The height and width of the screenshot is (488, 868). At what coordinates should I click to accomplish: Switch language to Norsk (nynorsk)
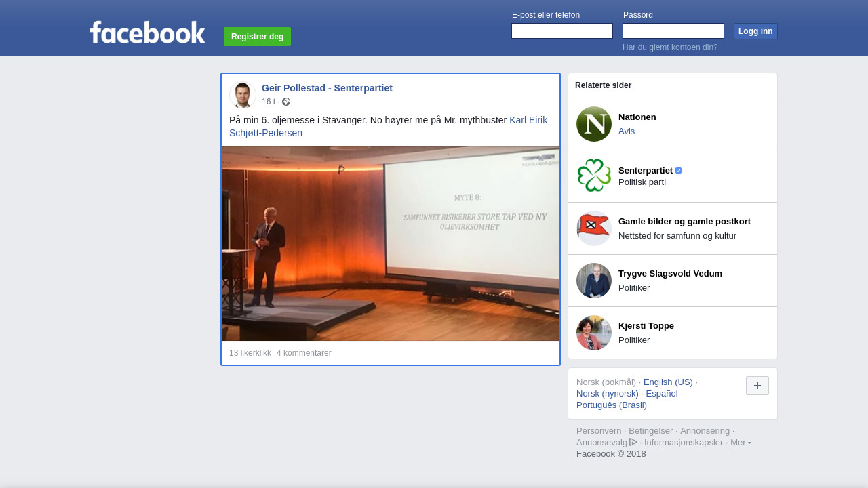(608, 394)
